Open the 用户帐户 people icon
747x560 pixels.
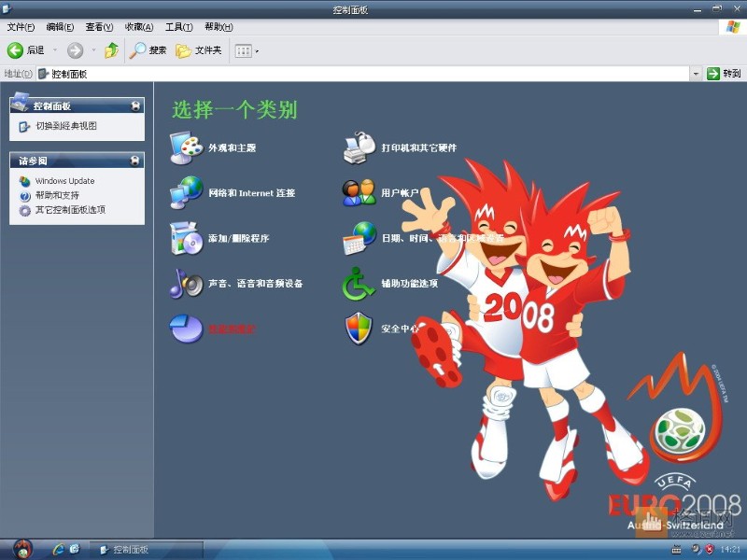coord(359,192)
